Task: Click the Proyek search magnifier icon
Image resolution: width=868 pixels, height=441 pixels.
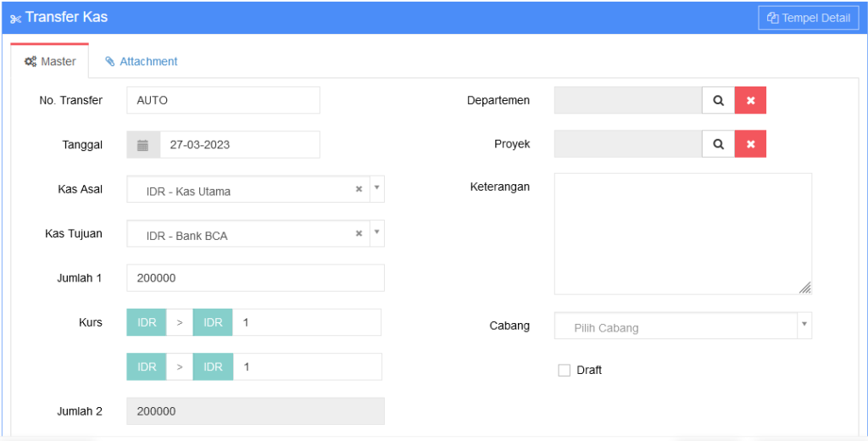Action: click(x=718, y=144)
